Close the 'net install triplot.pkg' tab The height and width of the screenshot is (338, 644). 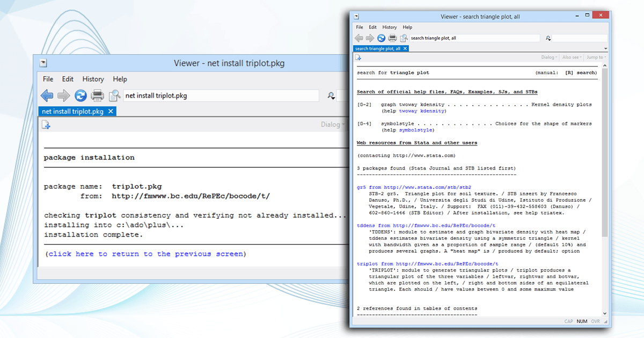pyautogui.click(x=111, y=112)
